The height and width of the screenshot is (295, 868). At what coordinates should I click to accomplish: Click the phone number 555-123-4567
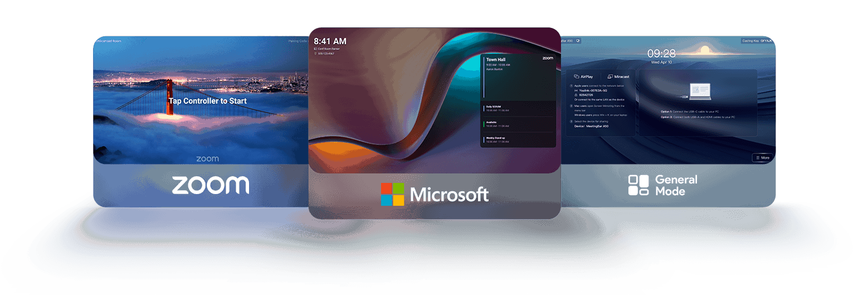tap(326, 54)
